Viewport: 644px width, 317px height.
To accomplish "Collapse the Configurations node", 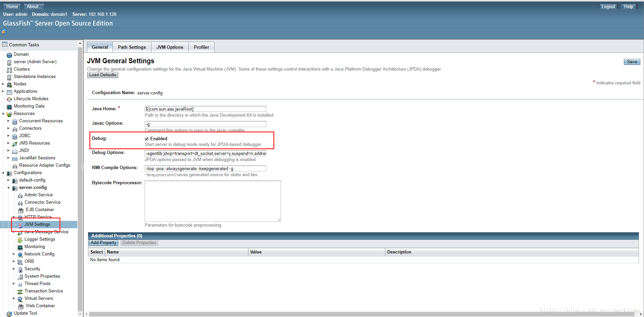I will tap(3, 173).
